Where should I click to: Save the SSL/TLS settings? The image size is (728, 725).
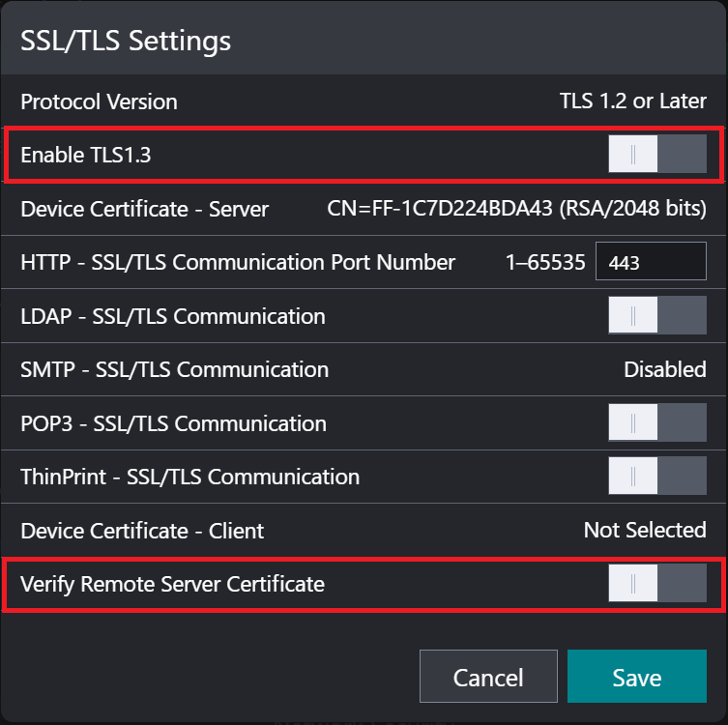(x=636, y=677)
